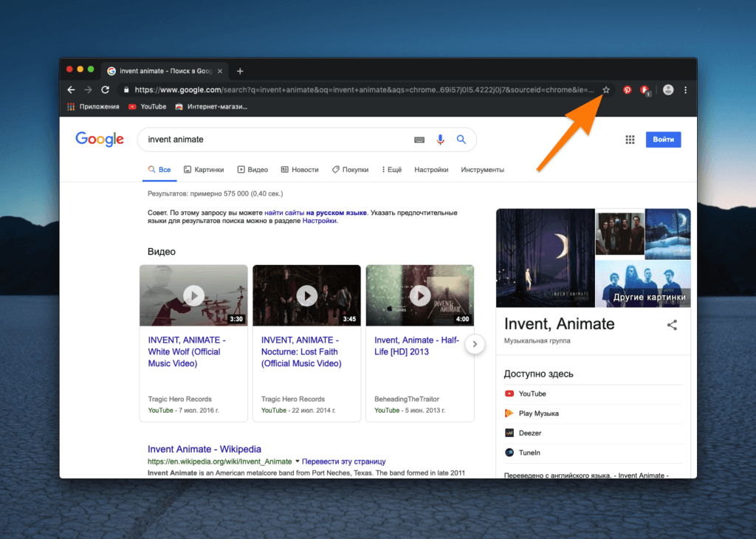This screenshot has height=539, width=756.
Task: Select the Все results tab
Action: coord(159,170)
